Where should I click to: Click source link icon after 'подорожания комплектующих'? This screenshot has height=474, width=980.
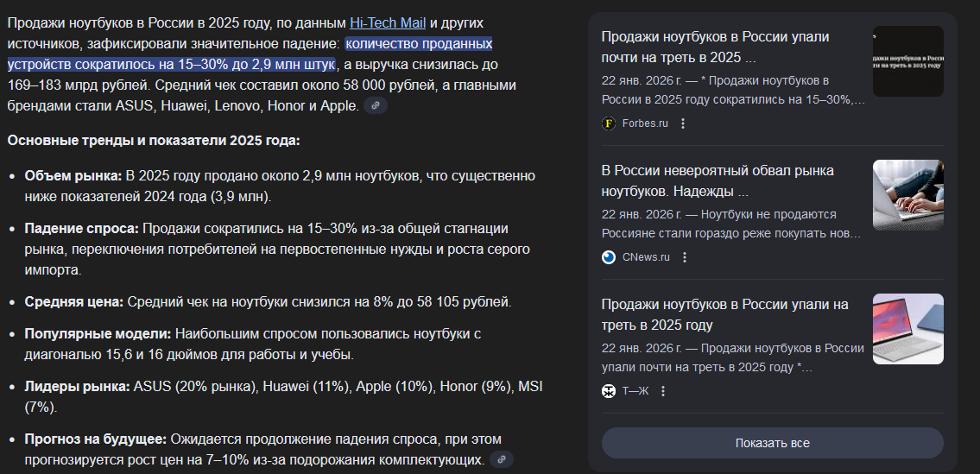point(502,460)
